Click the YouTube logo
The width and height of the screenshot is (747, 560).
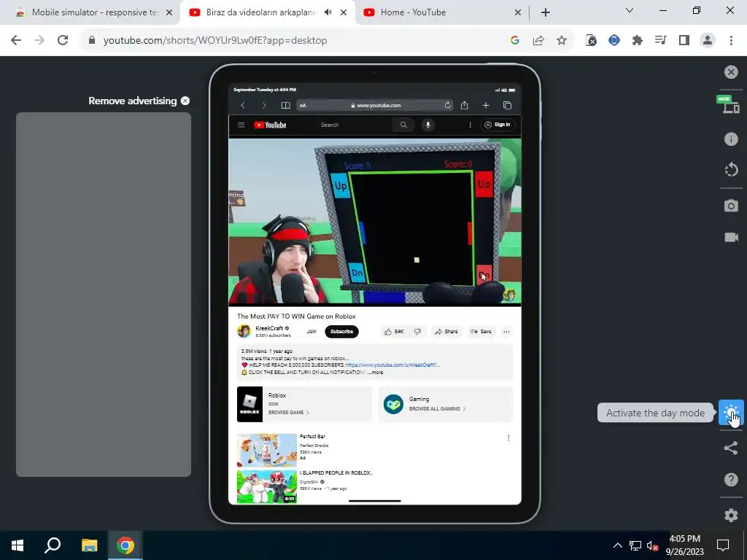tap(270, 125)
